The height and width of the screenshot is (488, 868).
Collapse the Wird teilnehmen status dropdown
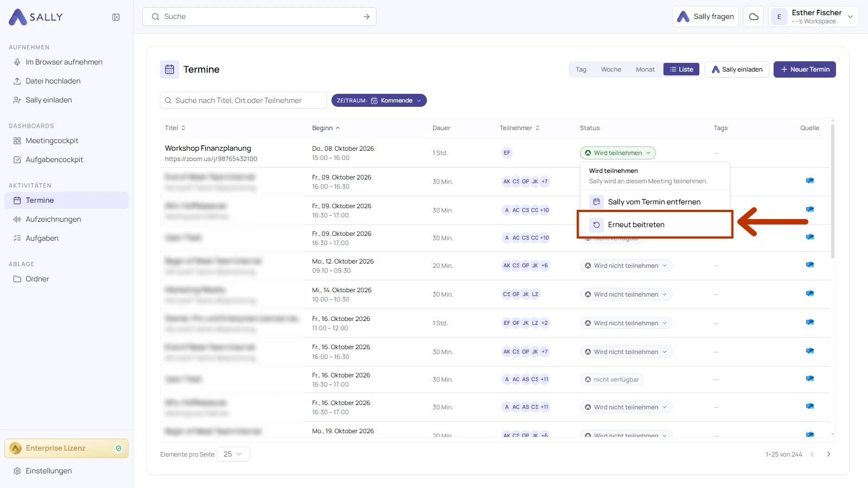[618, 153]
